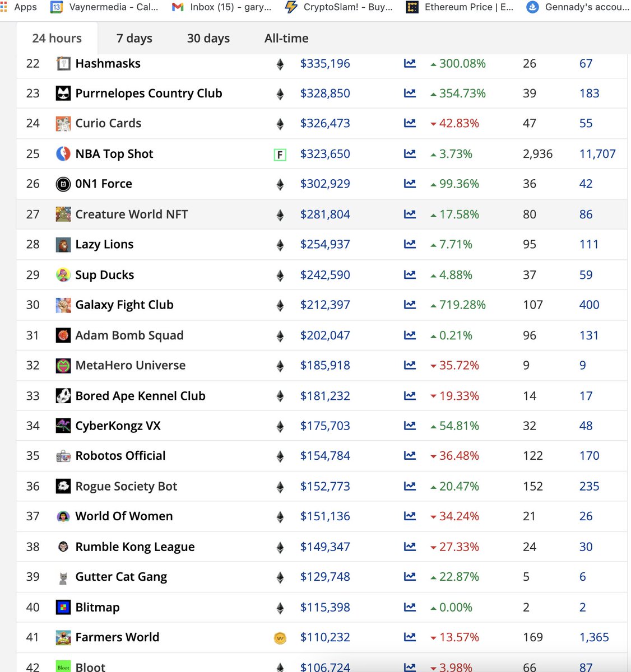This screenshot has height=672, width=631.
Task: Open the CryptoSlam bookmark icon
Action: (291, 7)
